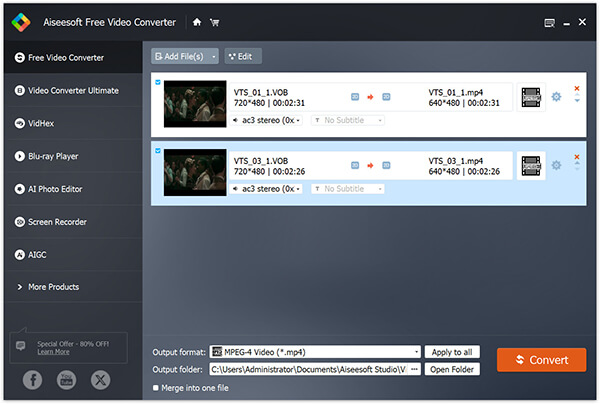Open YouTube social icon
The width and height of the screenshot is (600, 404).
67,380
